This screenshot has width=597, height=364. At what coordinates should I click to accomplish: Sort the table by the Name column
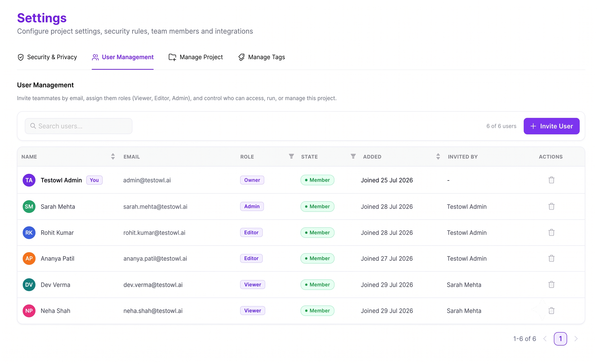pyautogui.click(x=113, y=157)
